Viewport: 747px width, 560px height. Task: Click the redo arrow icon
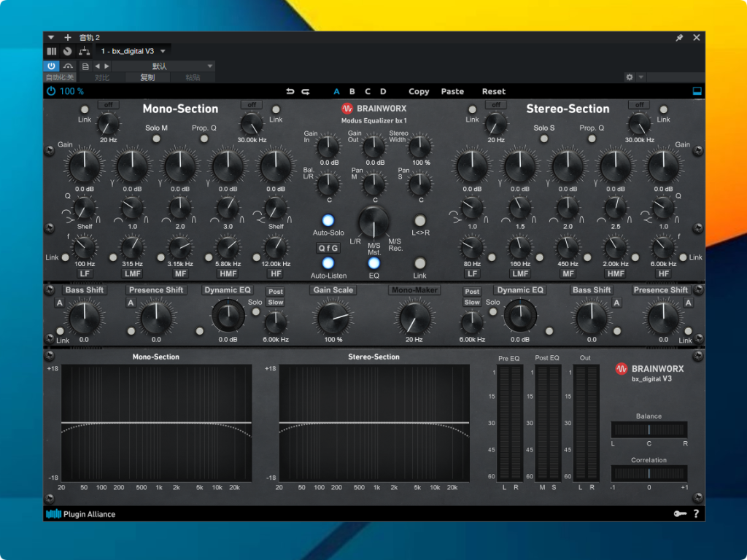click(x=306, y=91)
